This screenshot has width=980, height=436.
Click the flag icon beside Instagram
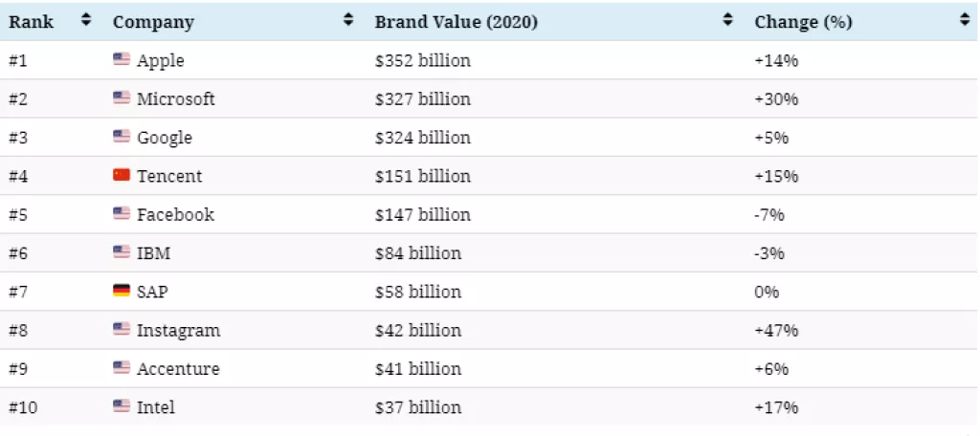point(121,330)
